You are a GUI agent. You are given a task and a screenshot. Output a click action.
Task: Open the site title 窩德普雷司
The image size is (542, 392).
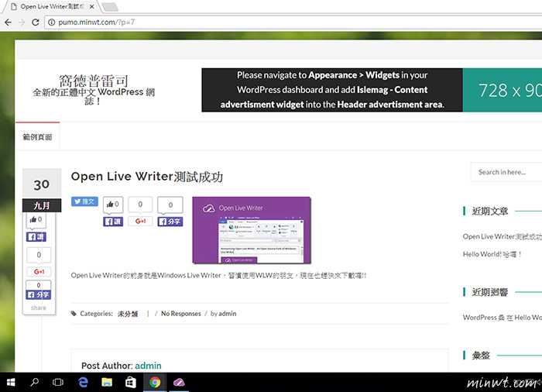pos(94,81)
